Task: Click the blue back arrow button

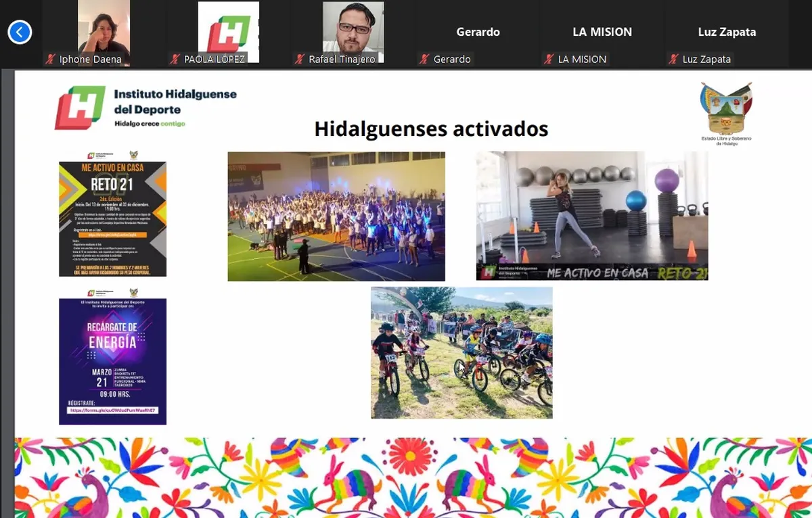Action: pyautogui.click(x=20, y=32)
